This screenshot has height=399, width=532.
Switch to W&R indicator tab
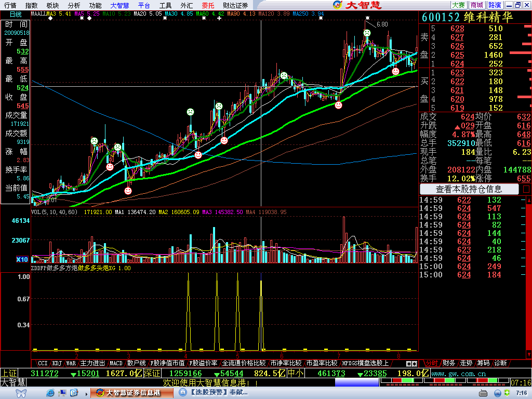71,363
